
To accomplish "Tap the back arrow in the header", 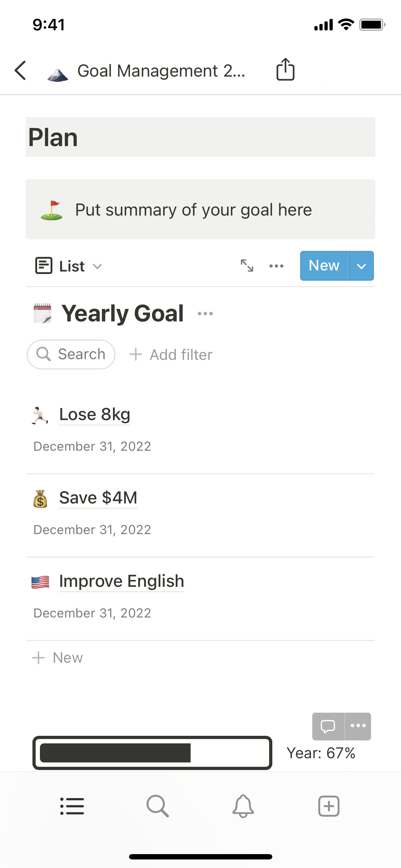I will [21, 70].
